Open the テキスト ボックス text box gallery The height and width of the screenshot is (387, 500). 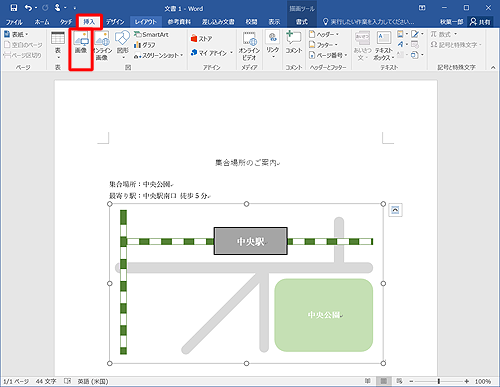click(x=384, y=46)
